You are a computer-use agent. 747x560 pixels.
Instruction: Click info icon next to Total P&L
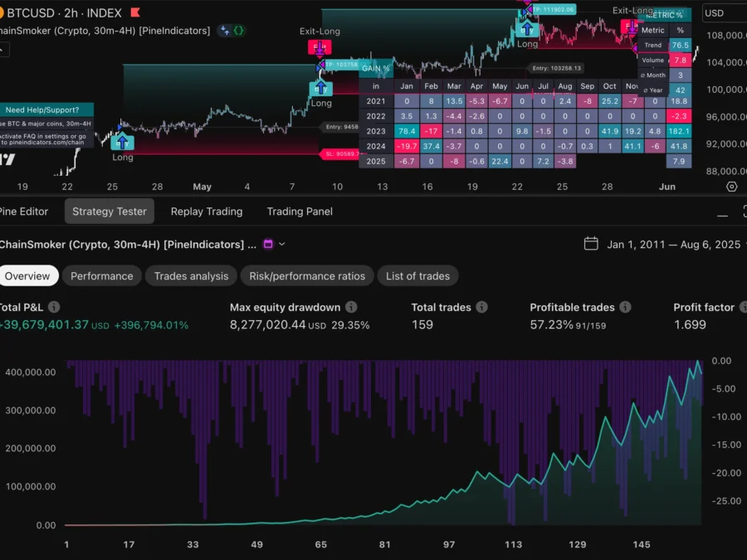(x=54, y=307)
